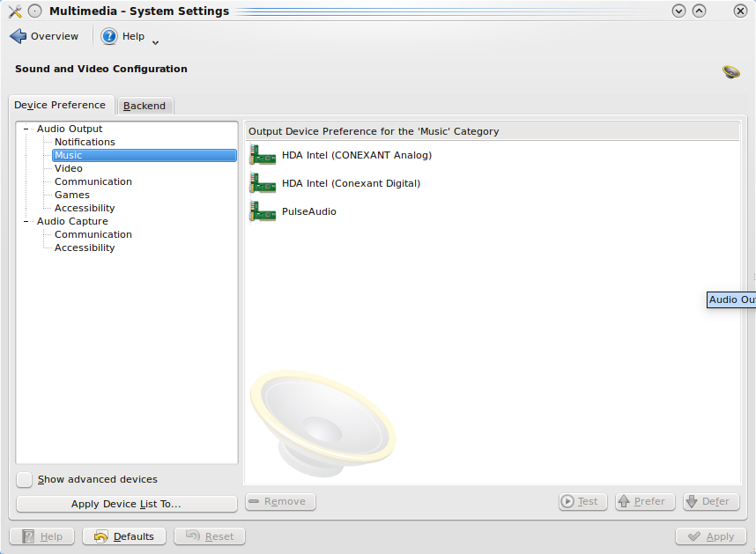The width and height of the screenshot is (756, 554).
Task: Collapse the Audio Output tree branch
Action: [x=27, y=129]
